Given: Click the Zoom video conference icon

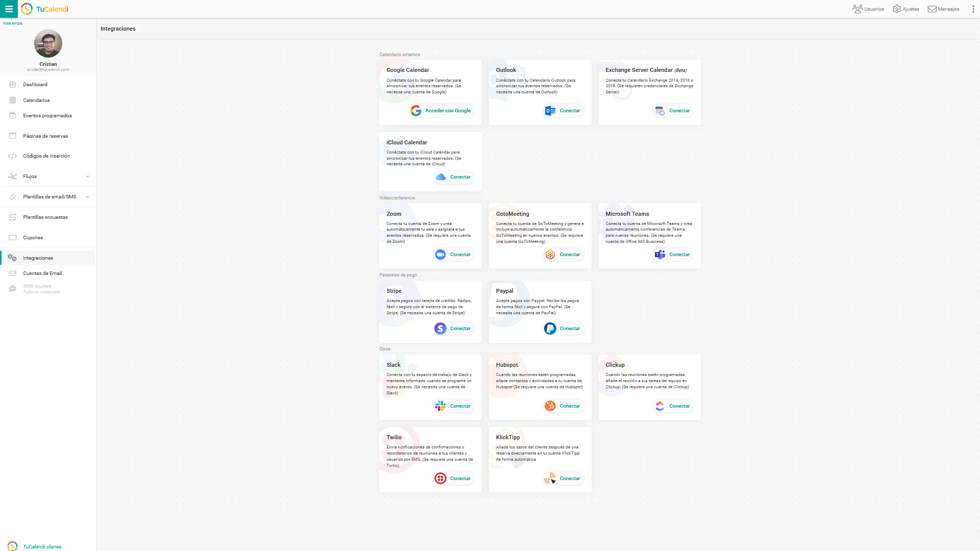Looking at the screenshot, I should pos(440,254).
